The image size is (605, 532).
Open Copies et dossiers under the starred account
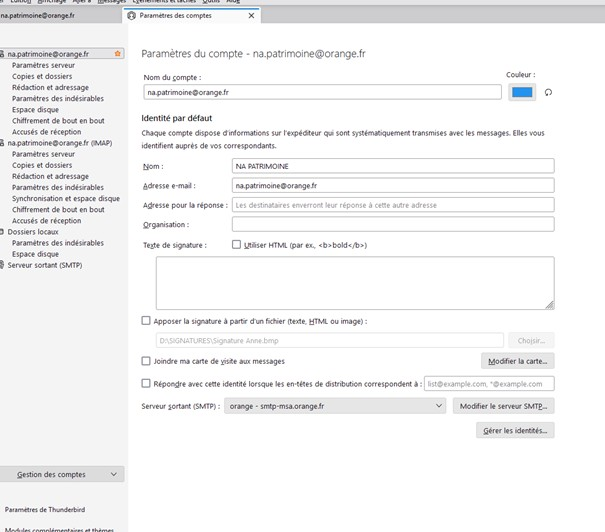tap(42, 76)
